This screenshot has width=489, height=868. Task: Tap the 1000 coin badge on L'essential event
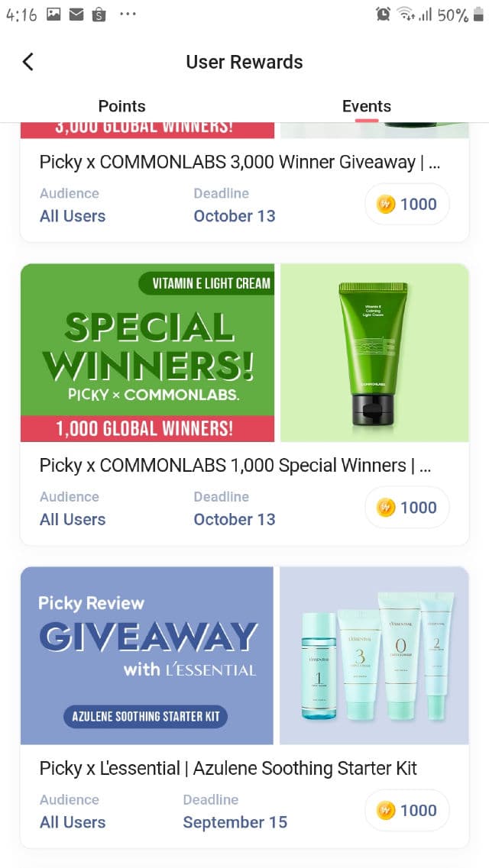[x=407, y=811]
